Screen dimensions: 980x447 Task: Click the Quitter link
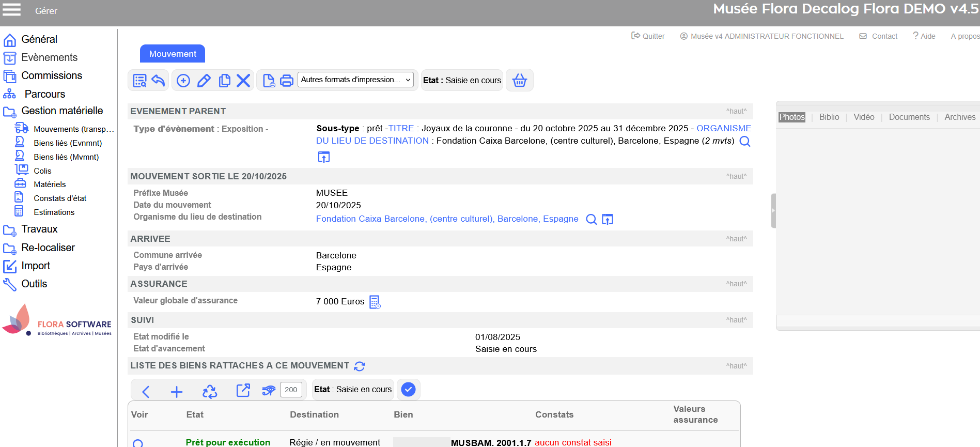pos(648,36)
